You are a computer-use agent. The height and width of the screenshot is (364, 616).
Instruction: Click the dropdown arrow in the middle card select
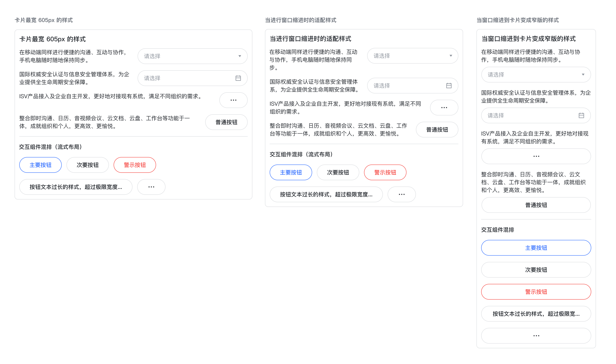click(x=451, y=56)
